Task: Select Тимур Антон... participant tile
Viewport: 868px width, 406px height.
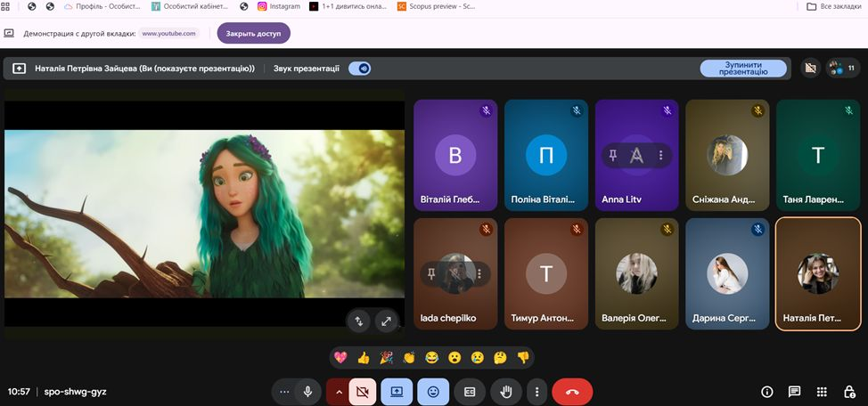Action: pyautogui.click(x=546, y=274)
